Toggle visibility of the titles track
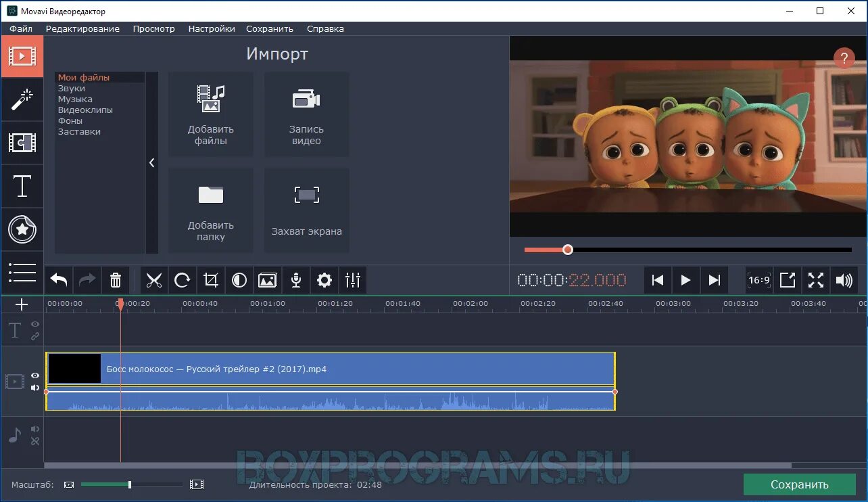This screenshot has width=868, height=502. (35, 325)
